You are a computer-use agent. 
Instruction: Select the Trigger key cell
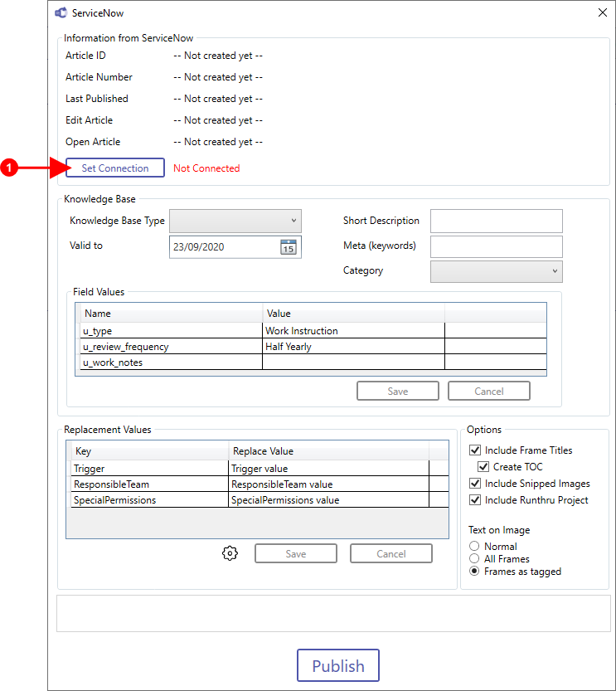150,468
